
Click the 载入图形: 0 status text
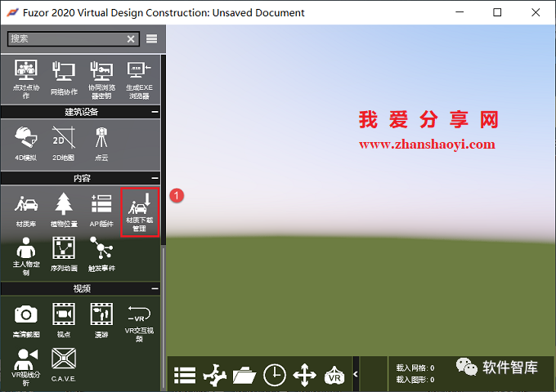tap(415, 380)
